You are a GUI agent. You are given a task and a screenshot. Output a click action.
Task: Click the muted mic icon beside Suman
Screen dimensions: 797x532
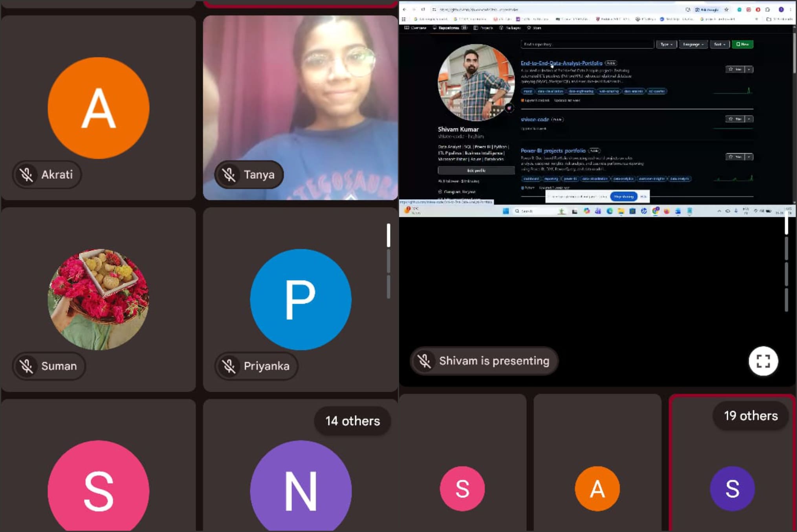coord(26,366)
